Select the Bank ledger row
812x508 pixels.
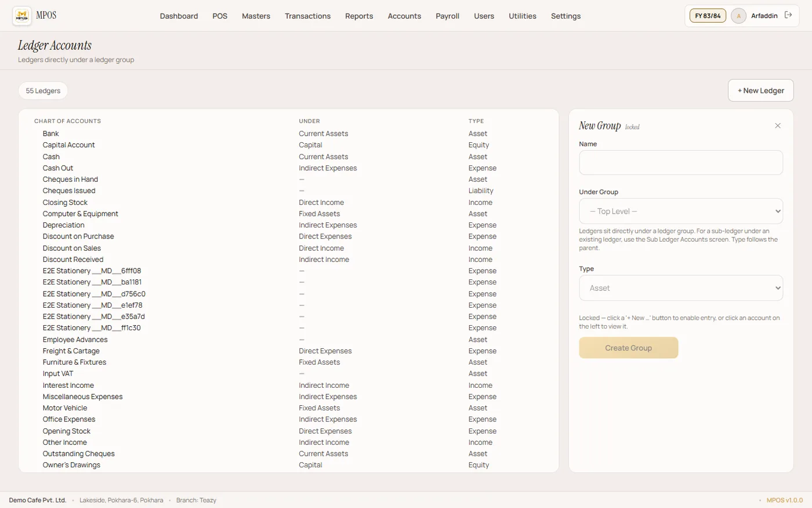click(x=288, y=134)
